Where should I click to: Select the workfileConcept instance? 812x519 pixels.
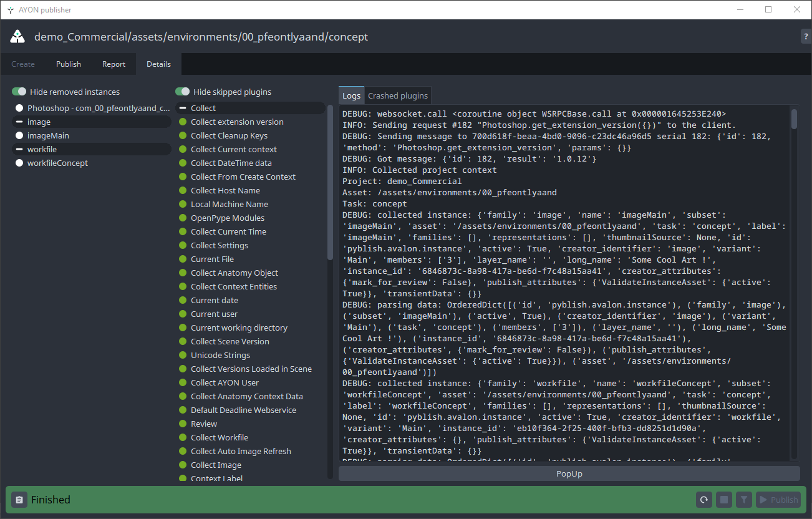point(57,163)
